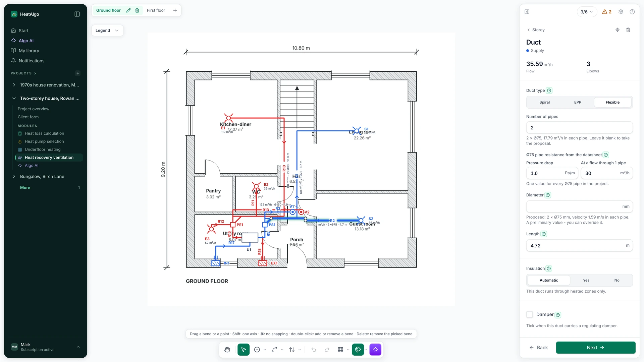Launch the purple Algo AI button
The width and height of the screenshot is (644, 362).
pos(375,350)
